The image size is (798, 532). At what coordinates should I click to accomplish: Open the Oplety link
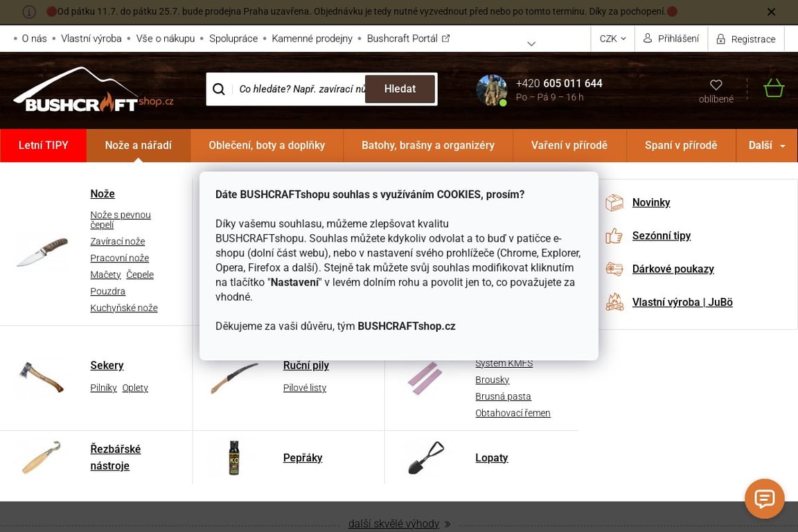pyautogui.click(x=135, y=388)
